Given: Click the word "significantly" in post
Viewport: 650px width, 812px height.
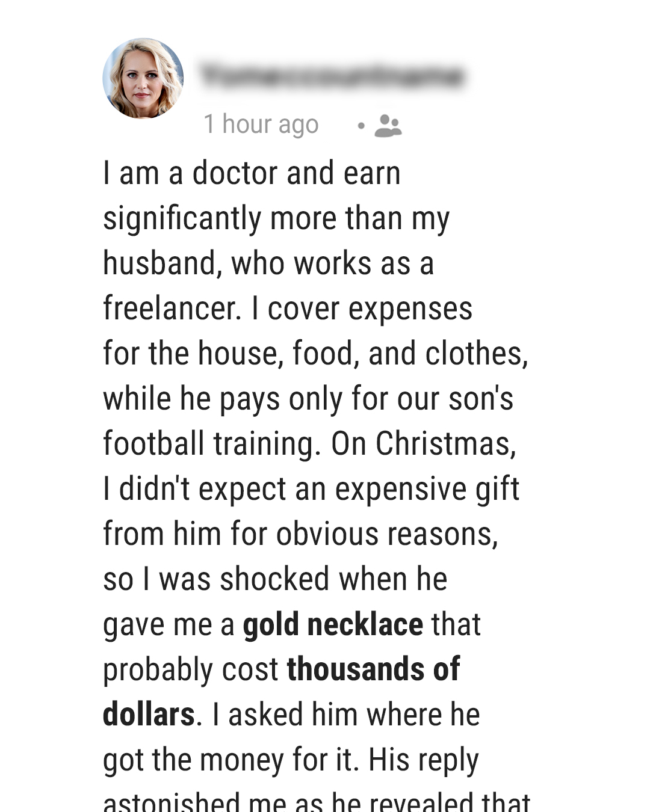Looking at the screenshot, I should click(183, 218).
